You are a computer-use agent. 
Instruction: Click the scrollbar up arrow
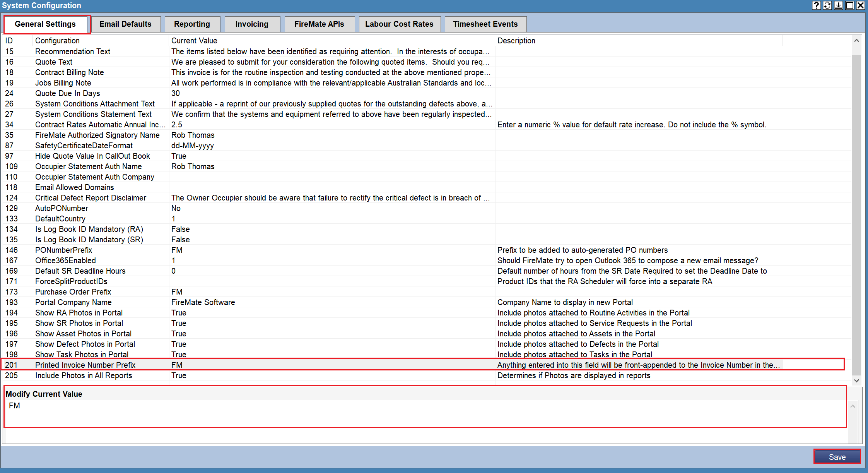pos(856,40)
